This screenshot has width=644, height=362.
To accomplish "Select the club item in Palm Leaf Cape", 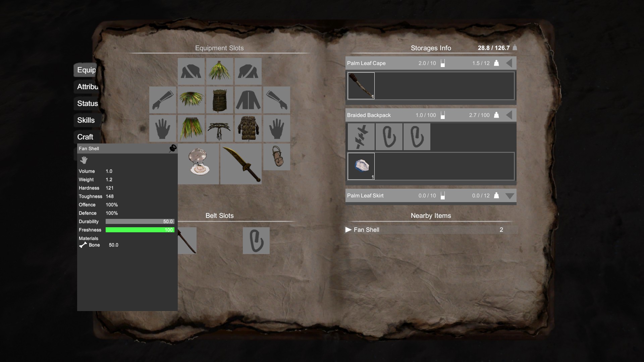I will pos(361,86).
